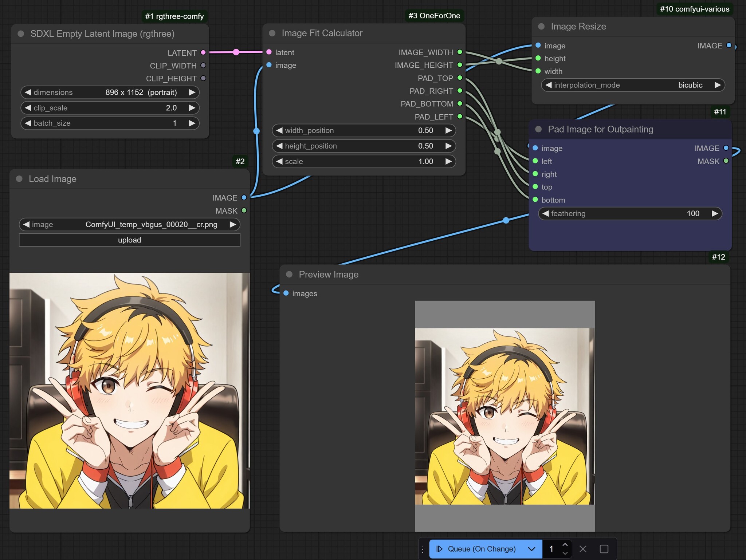Click the LATENT output dot on SDXL node
This screenshot has width=746, height=560.
coord(203,52)
